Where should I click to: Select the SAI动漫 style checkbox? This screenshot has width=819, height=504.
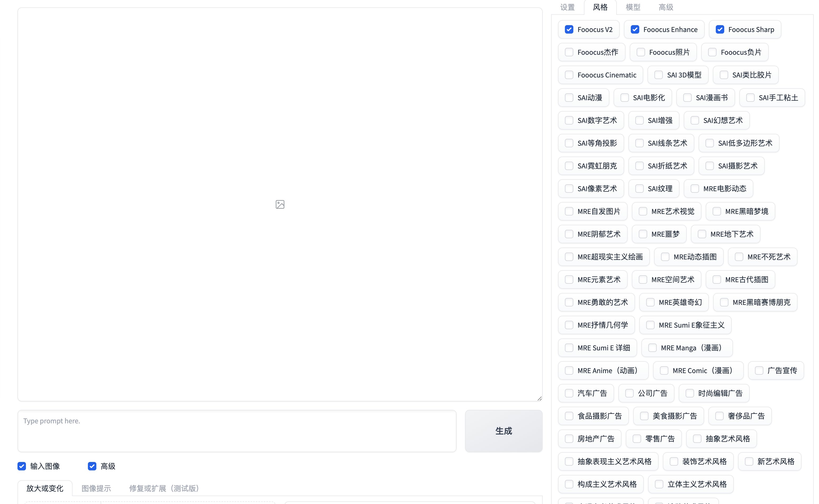pos(569,98)
